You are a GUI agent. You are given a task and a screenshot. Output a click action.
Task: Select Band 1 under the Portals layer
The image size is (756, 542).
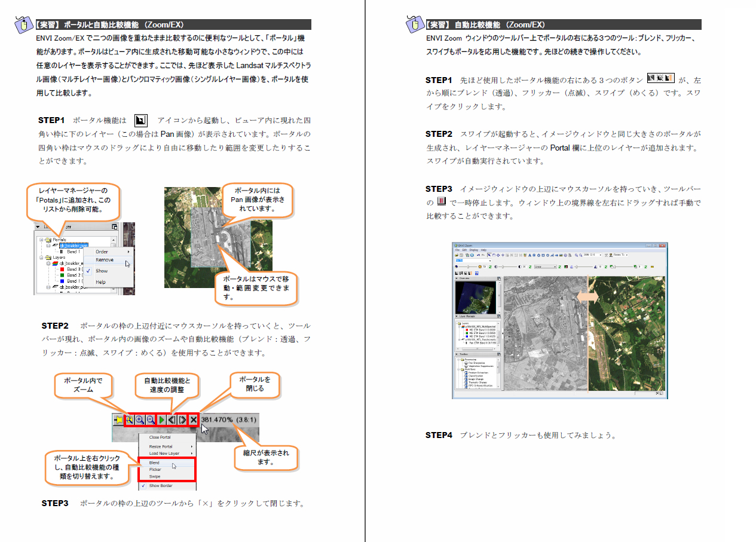click(x=73, y=252)
